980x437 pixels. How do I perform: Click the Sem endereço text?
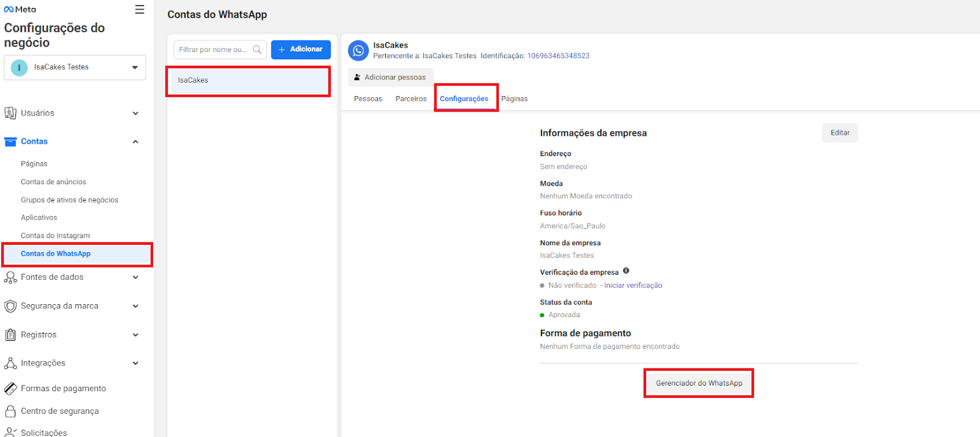pyautogui.click(x=563, y=166)
